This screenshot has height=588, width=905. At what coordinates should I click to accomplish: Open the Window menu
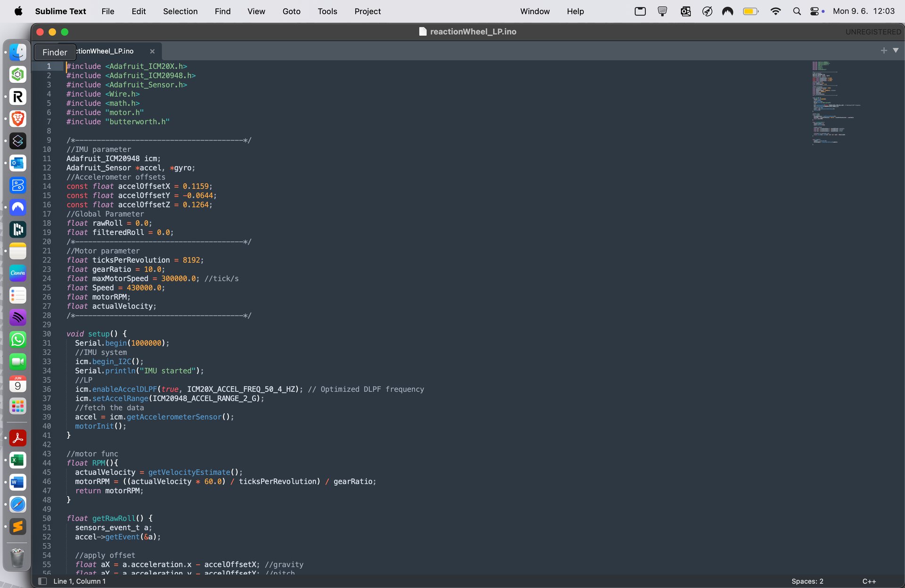pyautogui.click(x=535, y=11)
